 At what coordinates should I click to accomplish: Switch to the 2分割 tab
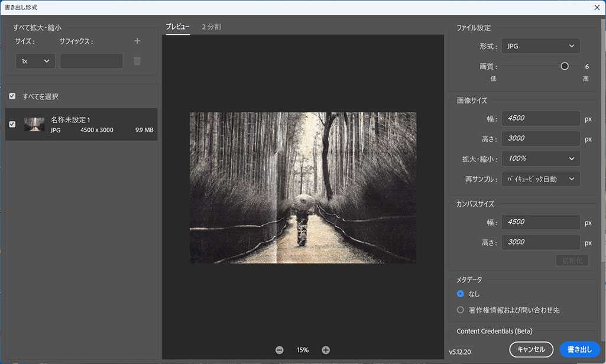[x=212, y=27]
